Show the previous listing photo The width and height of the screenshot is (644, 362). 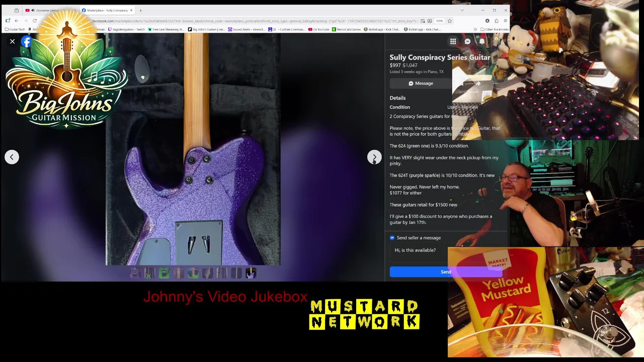(12, 157)
